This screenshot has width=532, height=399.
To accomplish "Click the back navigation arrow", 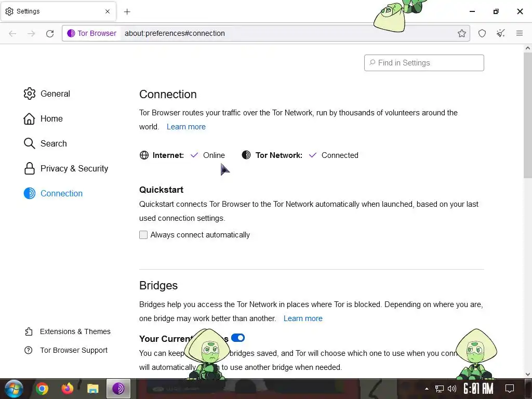I will (x=12, y=33).
